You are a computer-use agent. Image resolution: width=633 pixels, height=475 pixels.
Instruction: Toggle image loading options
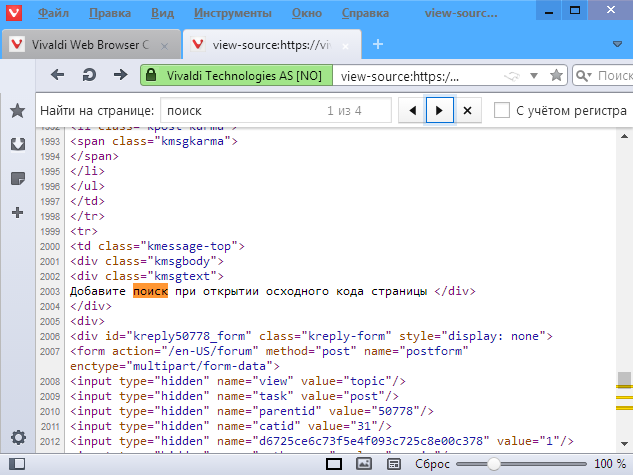point(364,464)
